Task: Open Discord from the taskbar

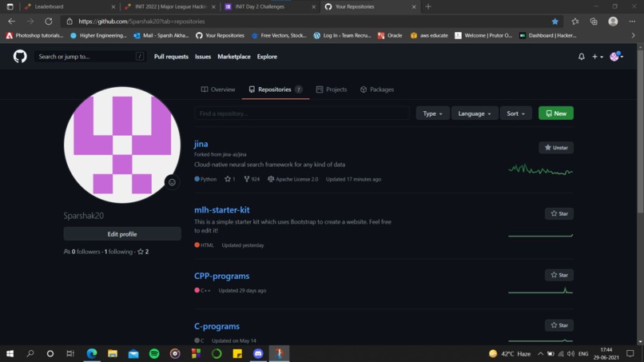Action: tap(258, 353)
